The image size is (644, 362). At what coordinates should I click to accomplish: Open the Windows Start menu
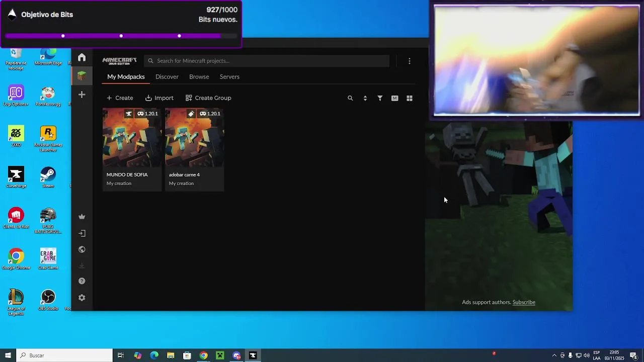8,355
